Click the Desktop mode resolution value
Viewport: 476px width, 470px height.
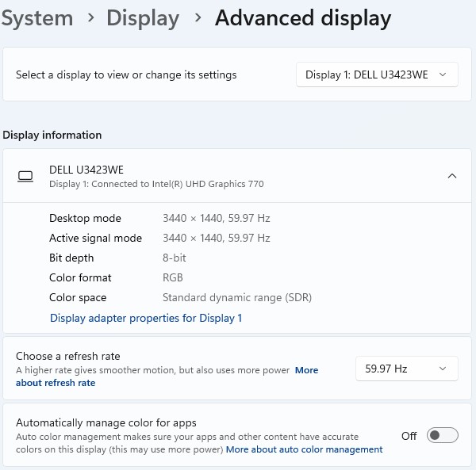click(x=216, y=218)
